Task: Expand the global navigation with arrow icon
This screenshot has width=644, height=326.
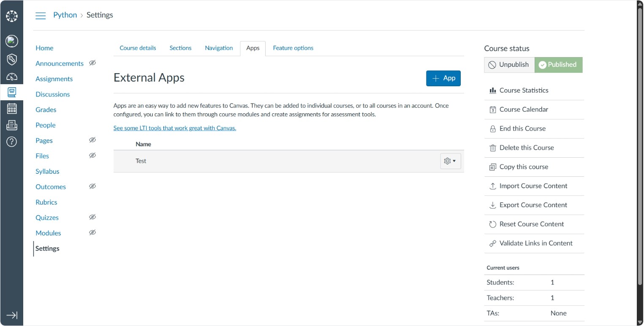Action: (x=12, y=315)
